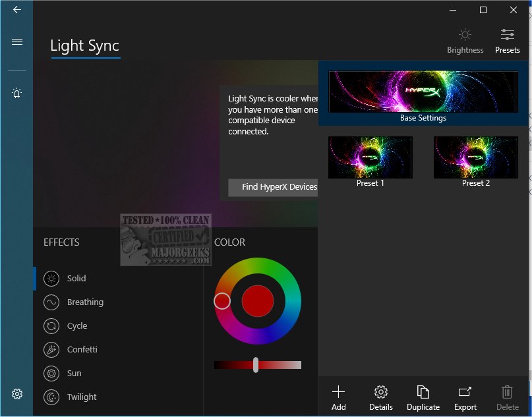The image size is (532, 417).
Task: Choose the Breathing effect
Action: (x=84, y=302)
